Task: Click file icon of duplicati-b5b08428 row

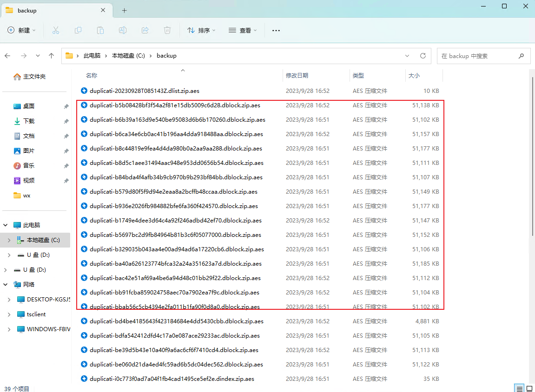Action: tap(84, 105)
